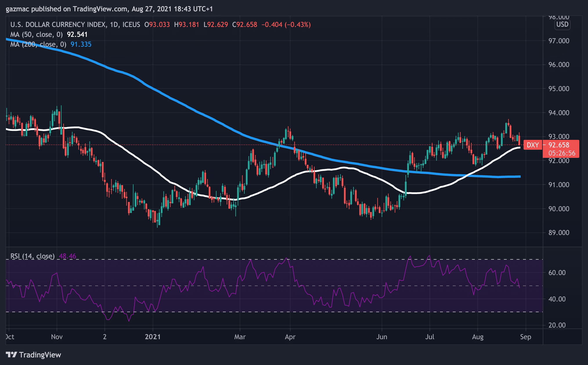Screen dimensions: 588x365
Task: Click the 95.000 price axis label
Action: click(559, 89)
